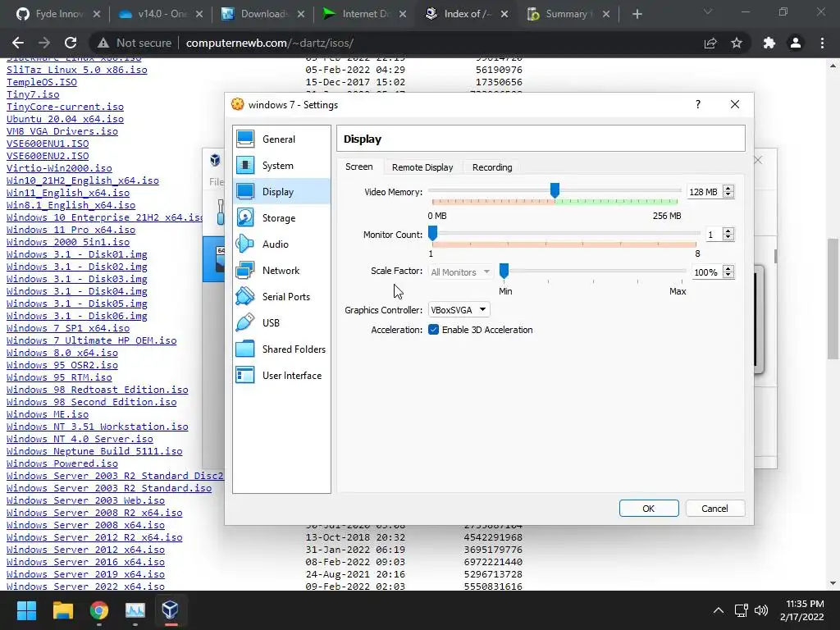Open the All Monitors scale dropdown

pyautogui.click(x=459, y=272)
